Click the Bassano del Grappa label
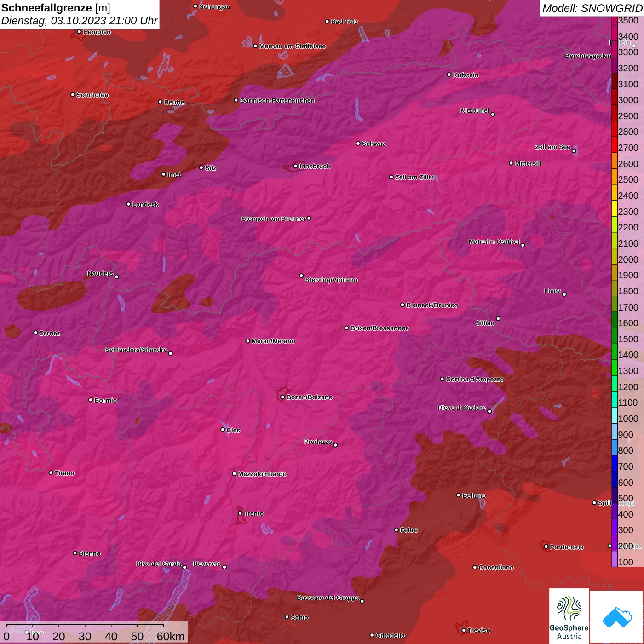Screen dimensions: 644x644 tap(328, 598)
